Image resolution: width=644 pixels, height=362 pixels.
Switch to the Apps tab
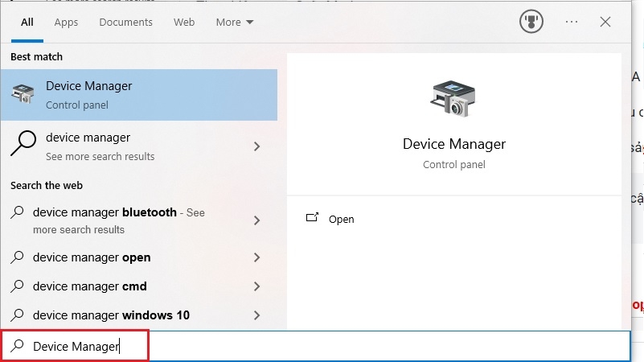click(66, 23)
